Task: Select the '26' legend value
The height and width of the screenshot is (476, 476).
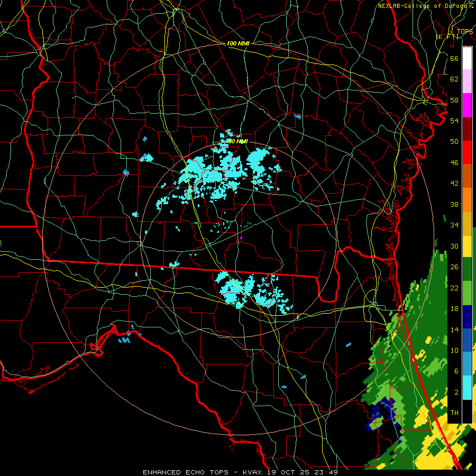Action: 454,267
